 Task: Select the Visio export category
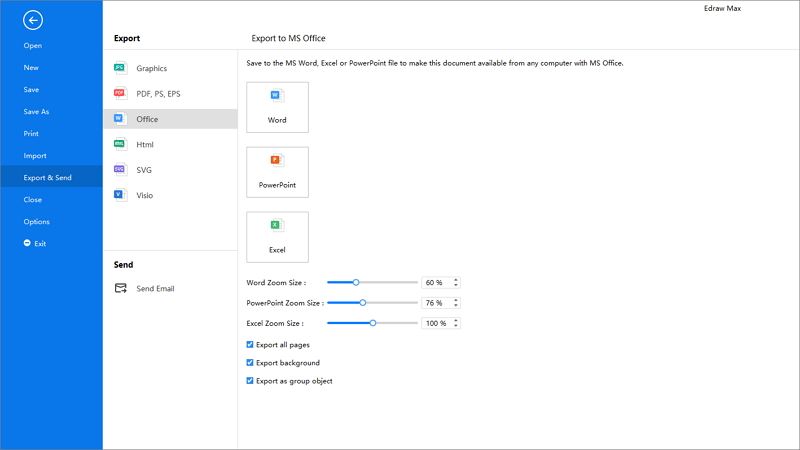tap(170, 195)
